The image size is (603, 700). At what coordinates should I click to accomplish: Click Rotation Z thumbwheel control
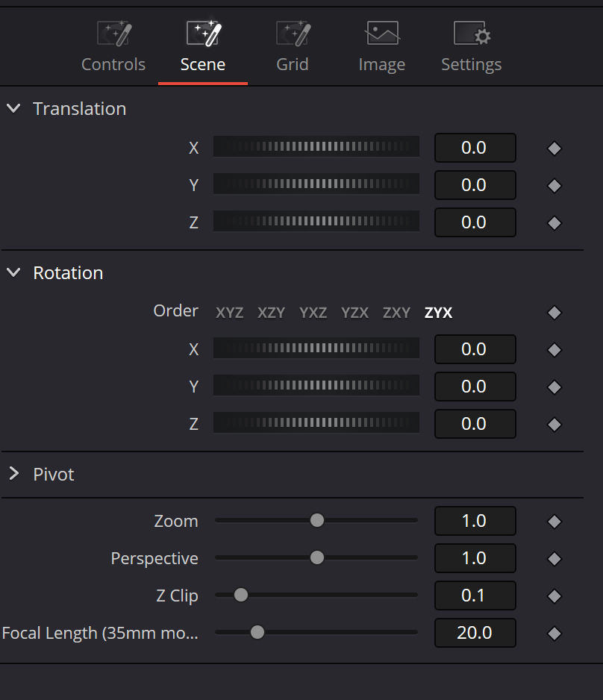pyautogui.click(x=316, y=423)
